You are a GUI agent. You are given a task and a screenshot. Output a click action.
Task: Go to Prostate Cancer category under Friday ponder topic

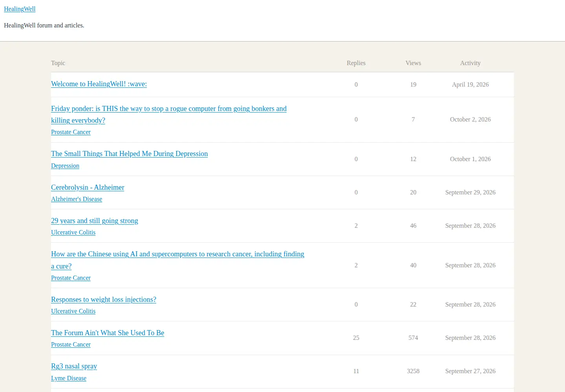click(71, 132)
